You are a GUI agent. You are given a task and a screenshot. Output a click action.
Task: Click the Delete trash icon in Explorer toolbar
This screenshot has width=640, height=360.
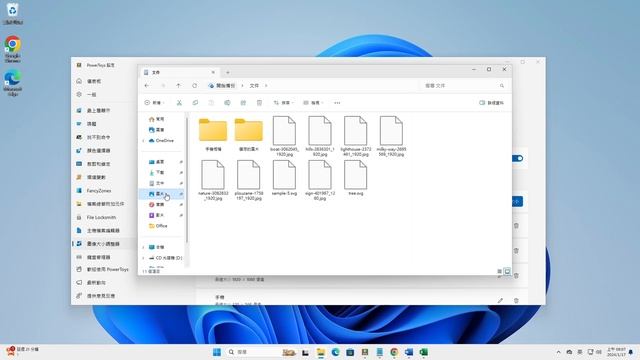(259, 103)
